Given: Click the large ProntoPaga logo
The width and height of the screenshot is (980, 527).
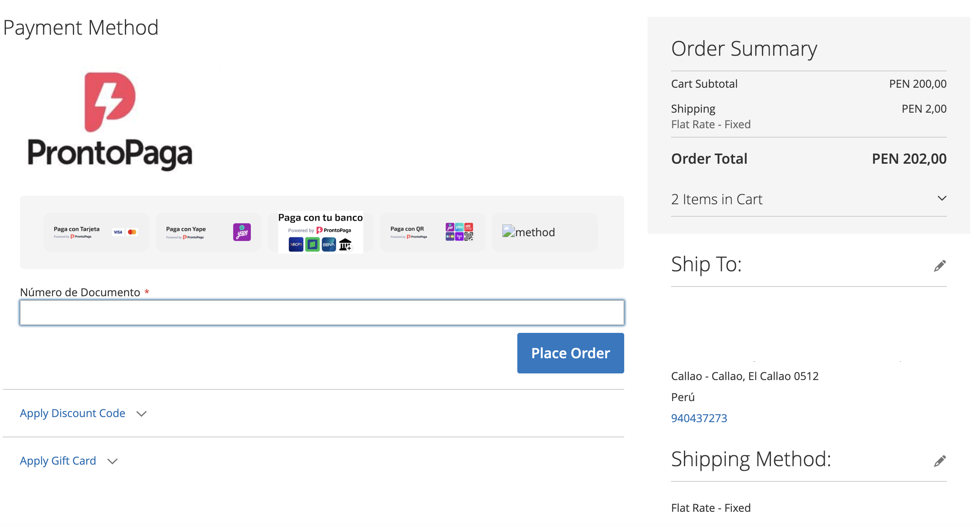Looking at the screenshot, I should coord(110,121).
